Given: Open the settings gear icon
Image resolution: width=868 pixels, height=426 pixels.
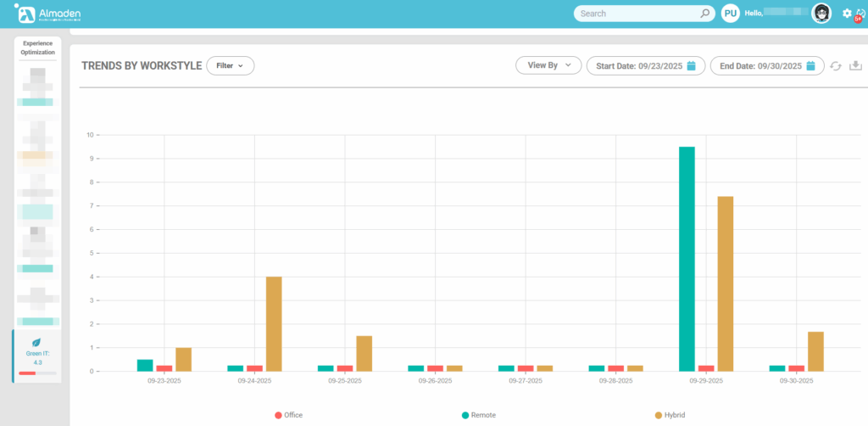Looking at the screenshot, I should (x=847, y=14).
